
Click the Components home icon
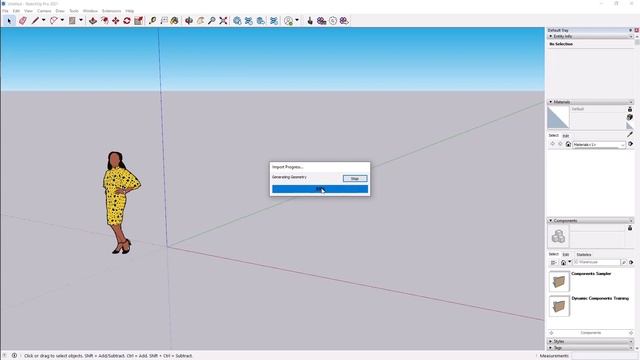click(564, 262)
